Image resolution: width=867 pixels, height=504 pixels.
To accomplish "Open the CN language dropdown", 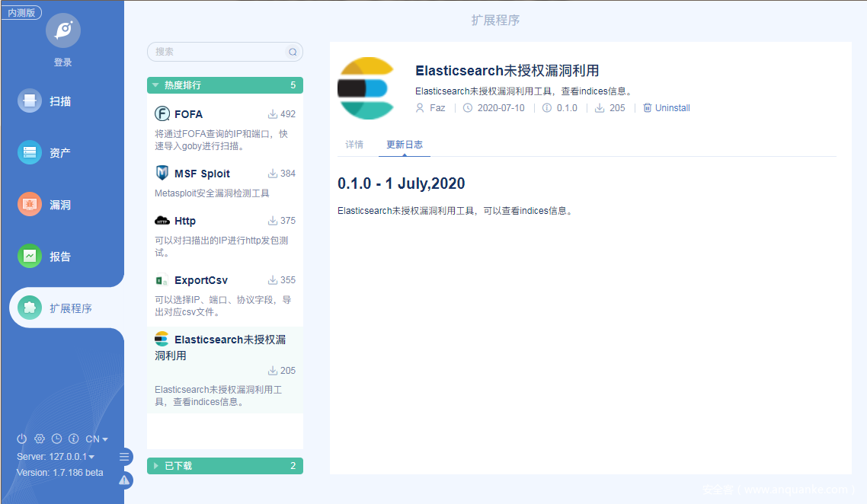I will [97, 439].
